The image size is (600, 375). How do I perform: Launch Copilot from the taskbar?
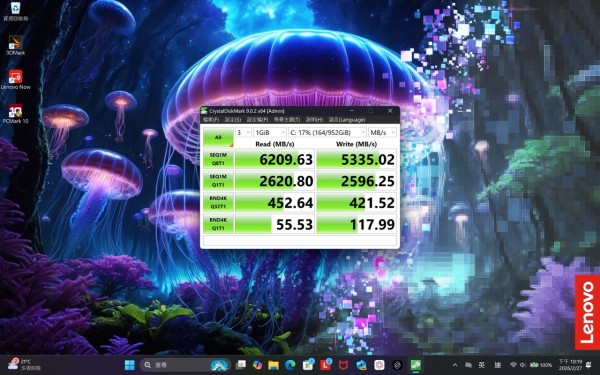257,365
